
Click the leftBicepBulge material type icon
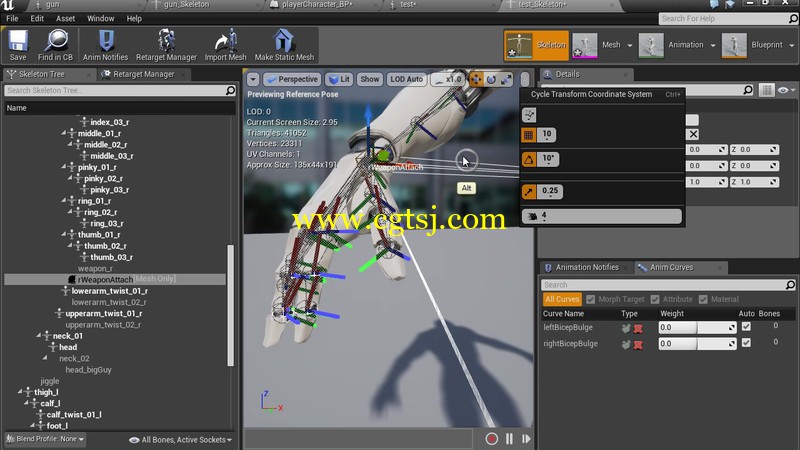[x=638, y=328]
